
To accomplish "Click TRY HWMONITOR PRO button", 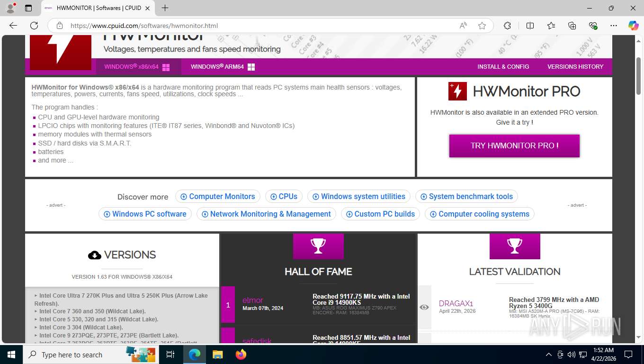I will [x=514, y=146].
